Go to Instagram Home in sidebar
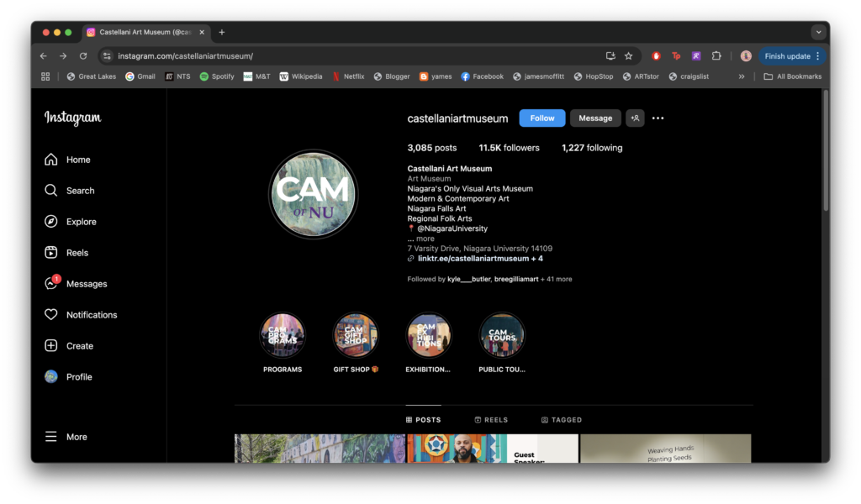 pyautogui.click(x=67, y=160)
